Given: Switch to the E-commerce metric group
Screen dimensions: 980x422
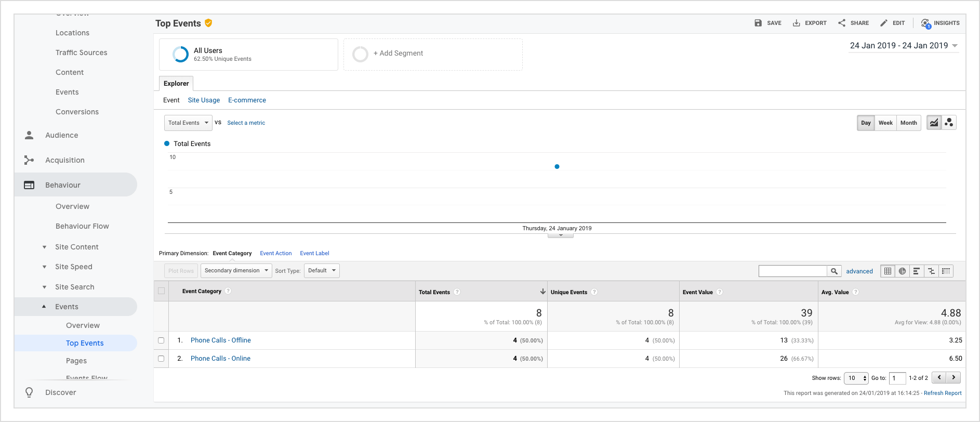Looking at the screenshot, I should [x=247, y=100].
